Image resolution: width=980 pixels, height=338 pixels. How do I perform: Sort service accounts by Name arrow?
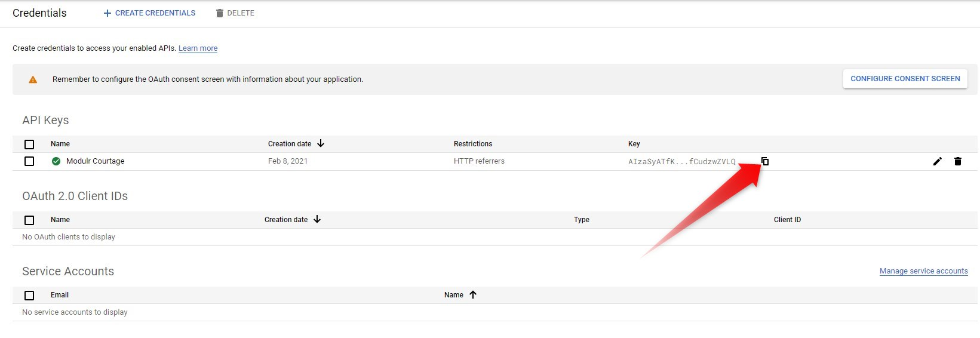click(x=473, y=294)
